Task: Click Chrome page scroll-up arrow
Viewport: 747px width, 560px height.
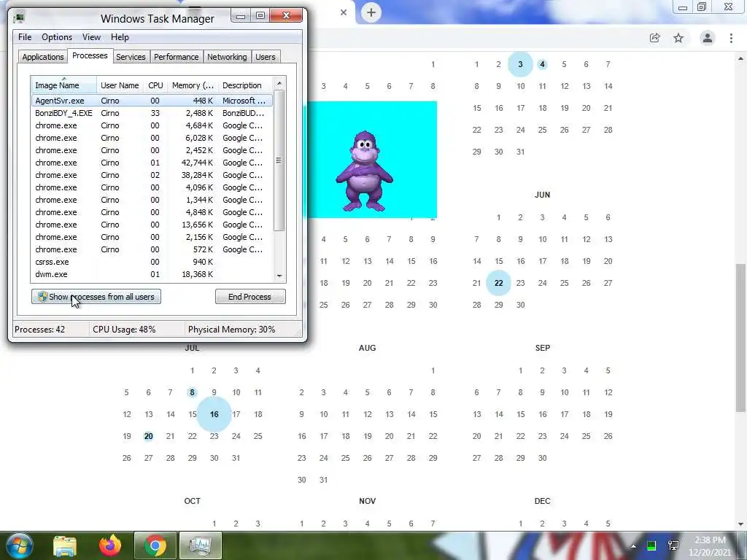Action: click(741, 58)
